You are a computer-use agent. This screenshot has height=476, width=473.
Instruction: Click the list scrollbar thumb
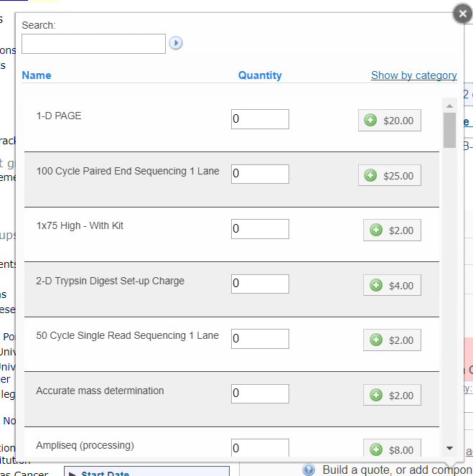coord(450,129)
